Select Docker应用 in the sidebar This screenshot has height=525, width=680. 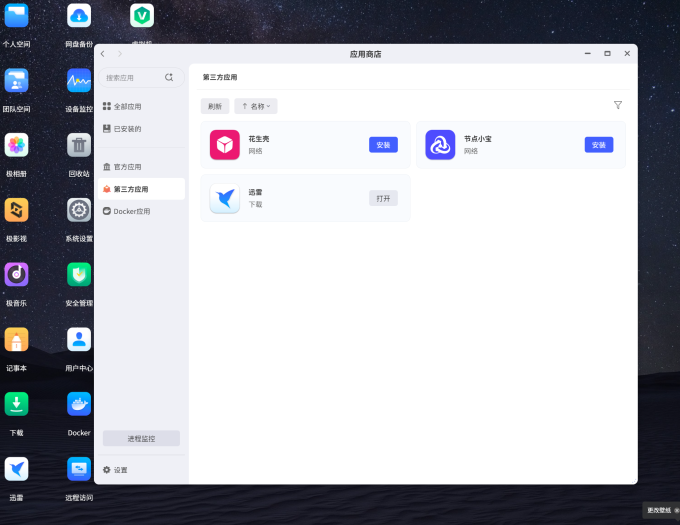[x=141, y=211]
